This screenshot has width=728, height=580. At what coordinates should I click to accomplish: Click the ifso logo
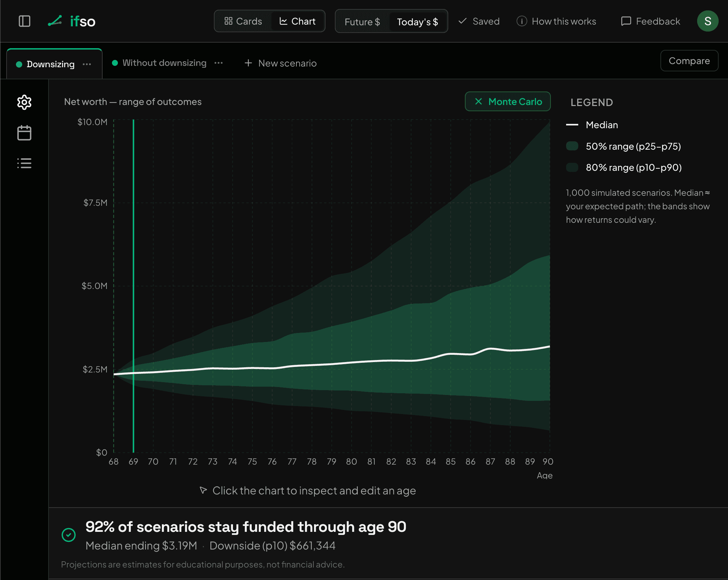(x=72, y=21)
